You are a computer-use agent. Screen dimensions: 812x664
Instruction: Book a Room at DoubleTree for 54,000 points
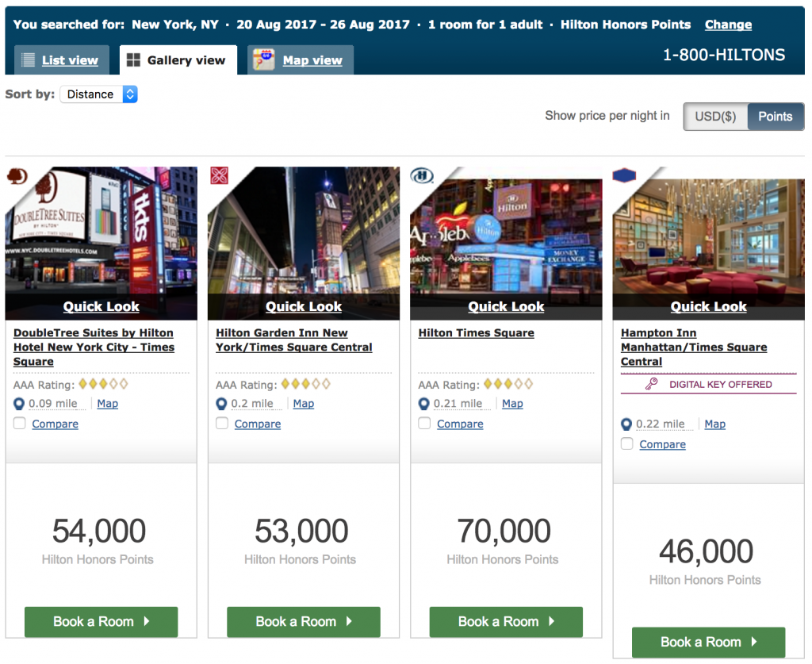(x=101, y=621)
